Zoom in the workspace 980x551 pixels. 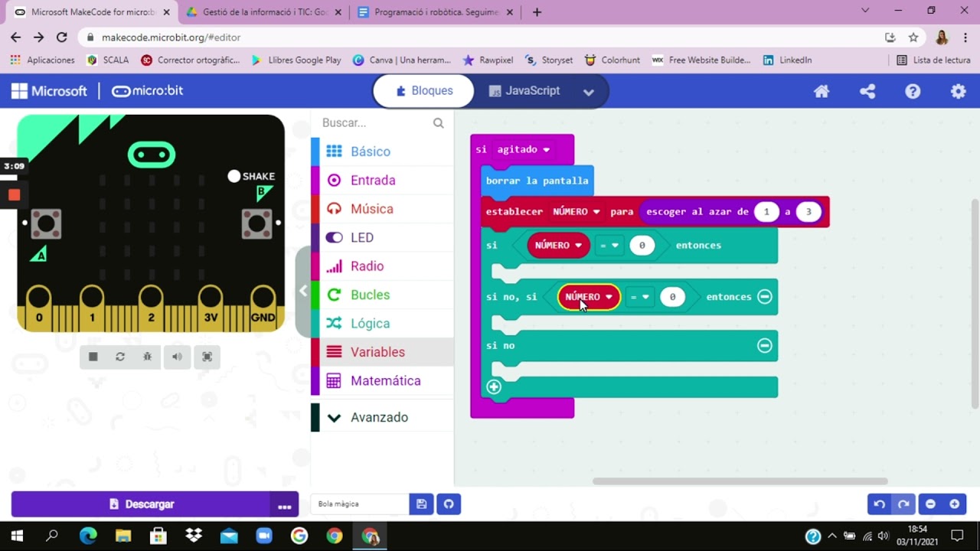[x=954, y=504]
